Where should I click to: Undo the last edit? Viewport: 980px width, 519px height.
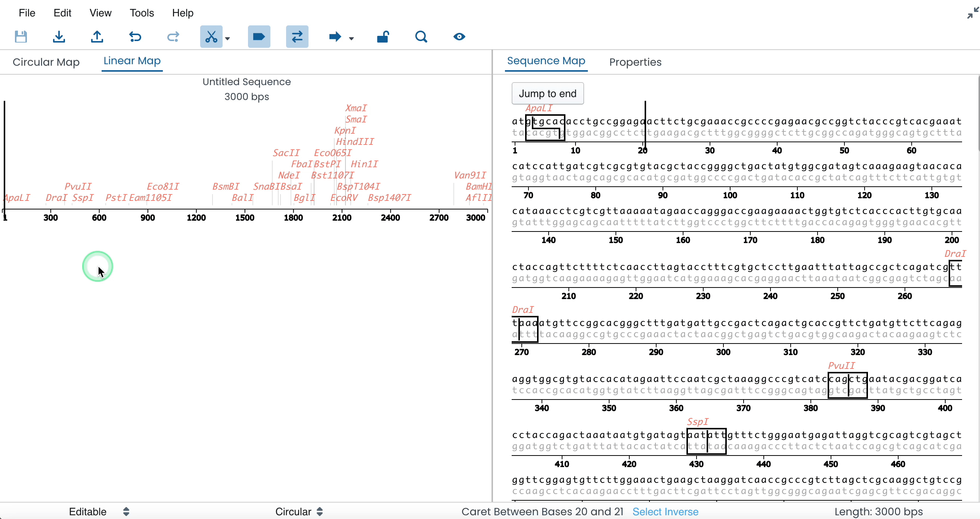[x=135, y=37]
